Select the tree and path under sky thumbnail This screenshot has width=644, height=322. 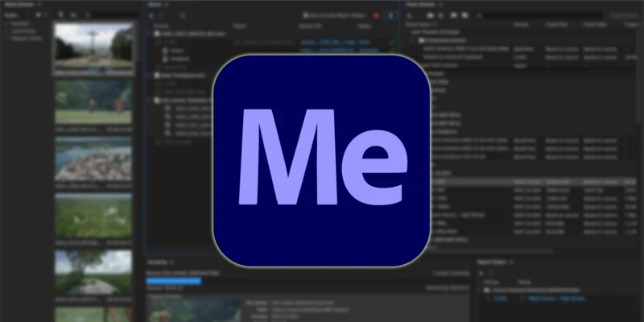point(93,272)
